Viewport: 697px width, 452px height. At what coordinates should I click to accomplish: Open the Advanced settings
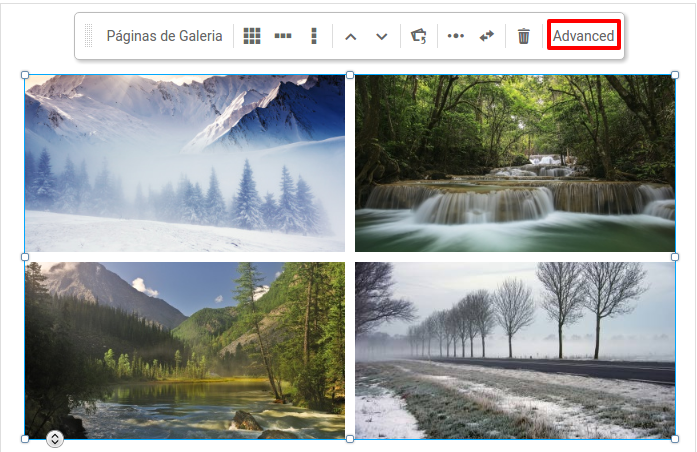click(584, 36)
